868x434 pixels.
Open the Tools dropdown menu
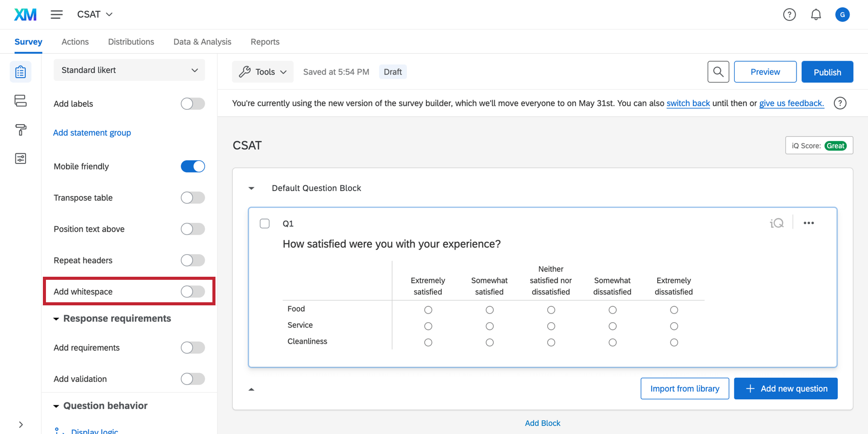tap(263, 72)
